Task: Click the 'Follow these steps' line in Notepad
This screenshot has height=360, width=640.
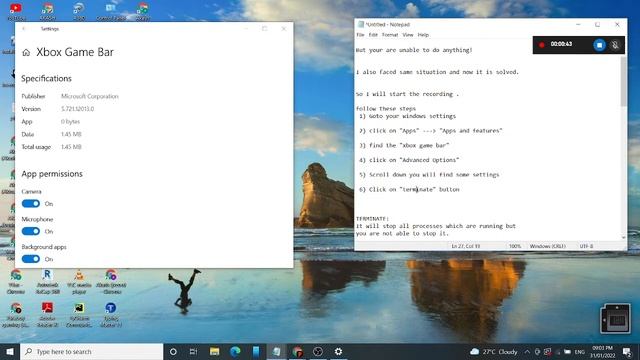Action: pos(386,109)
